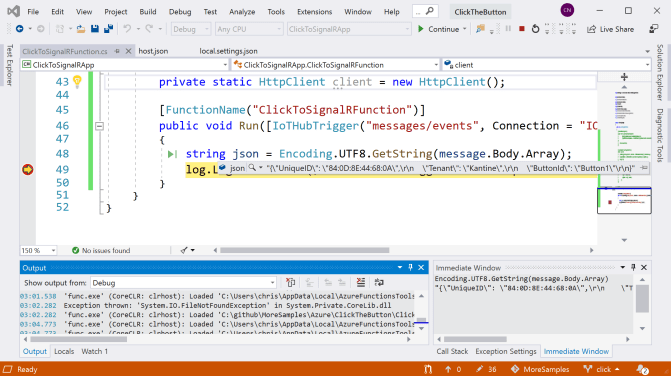Open Output panel window position dropdown arrow
Viewport: 671px width, 376px height.
click(400, 267)
